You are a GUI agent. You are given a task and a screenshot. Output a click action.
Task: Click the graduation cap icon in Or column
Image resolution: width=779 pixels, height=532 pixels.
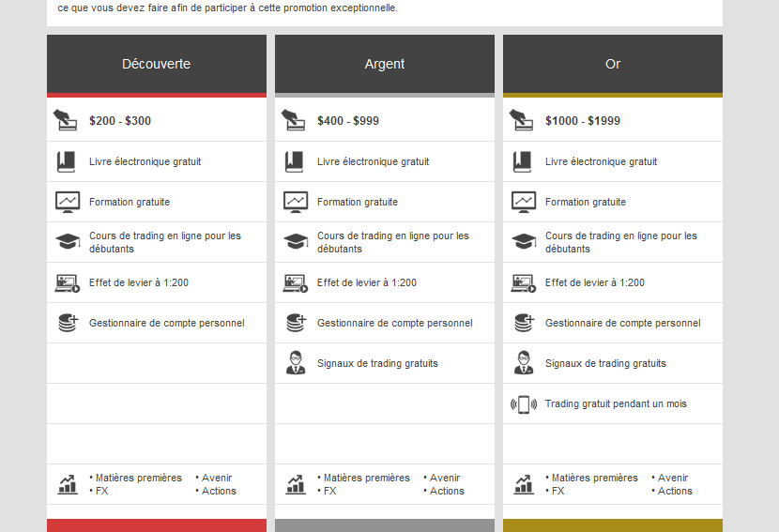coord(524,242)
